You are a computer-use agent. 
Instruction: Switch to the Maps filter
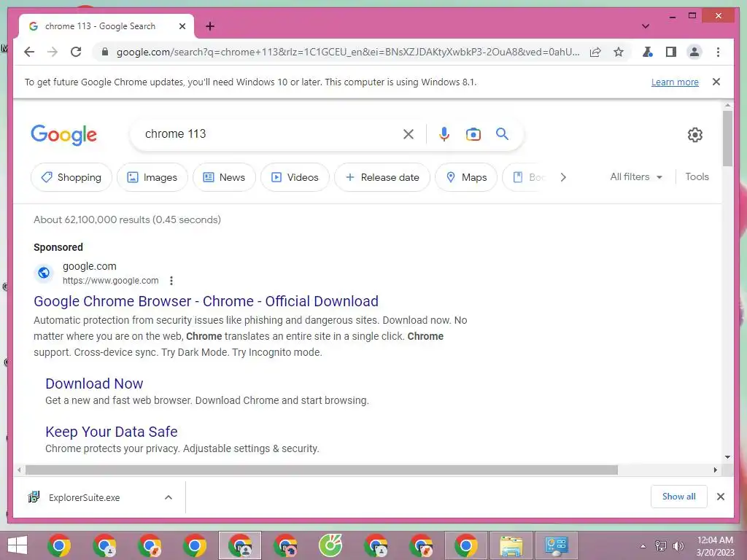(x=466, y=177)
